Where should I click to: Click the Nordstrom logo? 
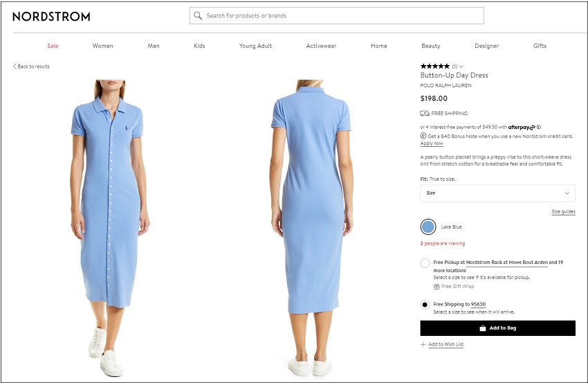pyautogui.click(x=51, y=17)
